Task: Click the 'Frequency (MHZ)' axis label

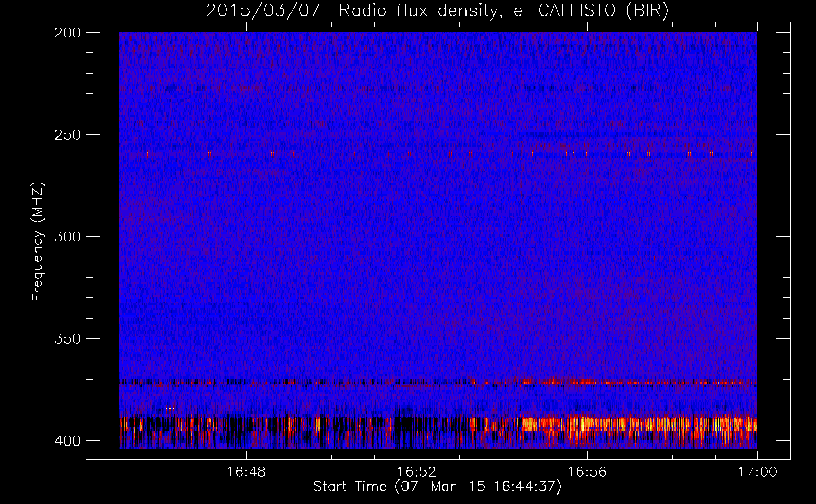Action: [38, 241]
